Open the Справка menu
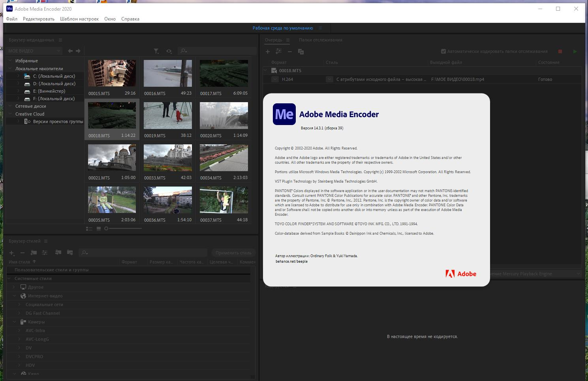 (x=130, y=19)
